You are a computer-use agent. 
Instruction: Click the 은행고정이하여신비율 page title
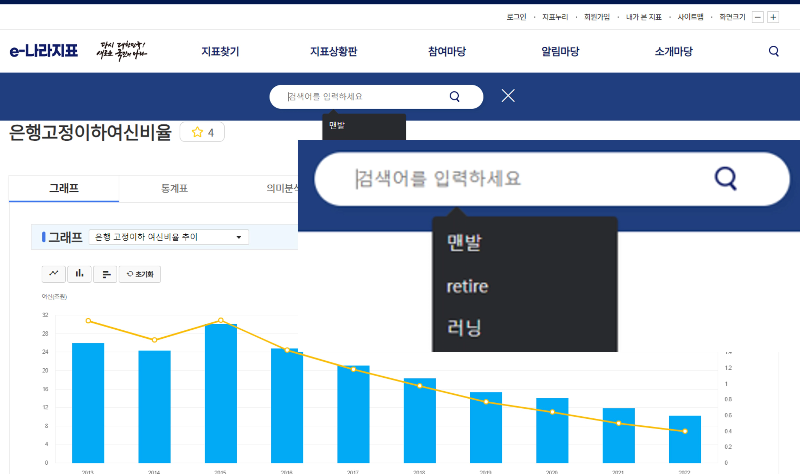coord(90,132)
